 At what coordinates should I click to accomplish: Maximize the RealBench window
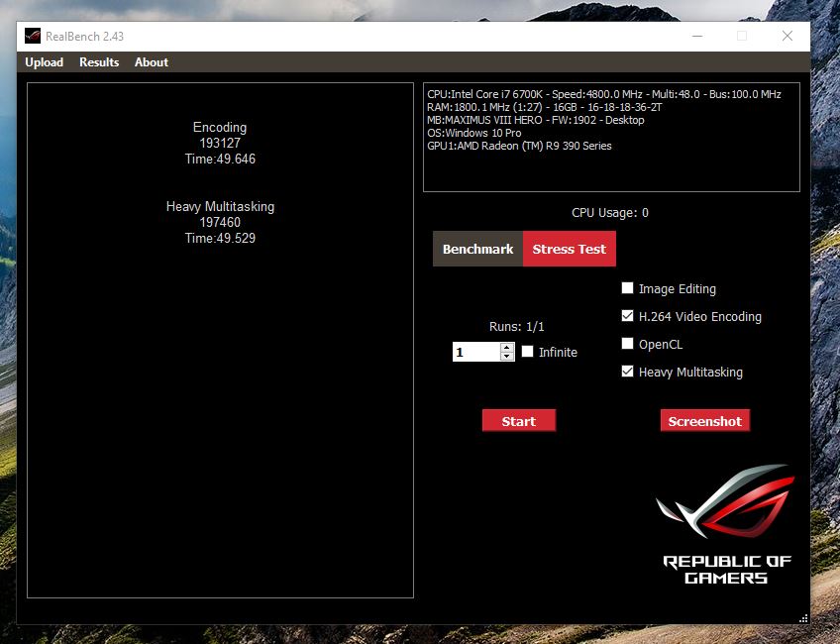click(x=742, y=36)
